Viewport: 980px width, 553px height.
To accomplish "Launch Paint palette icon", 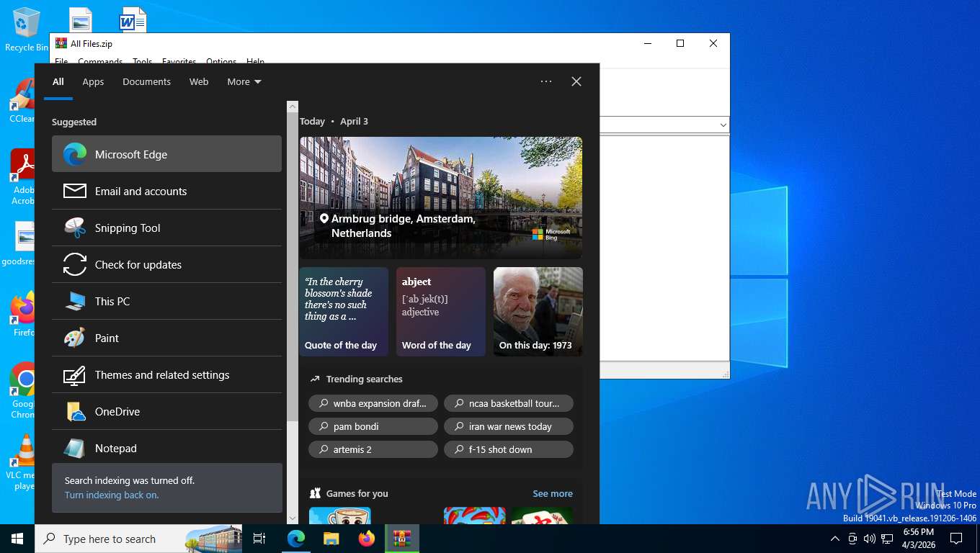I will click(75, 338).
